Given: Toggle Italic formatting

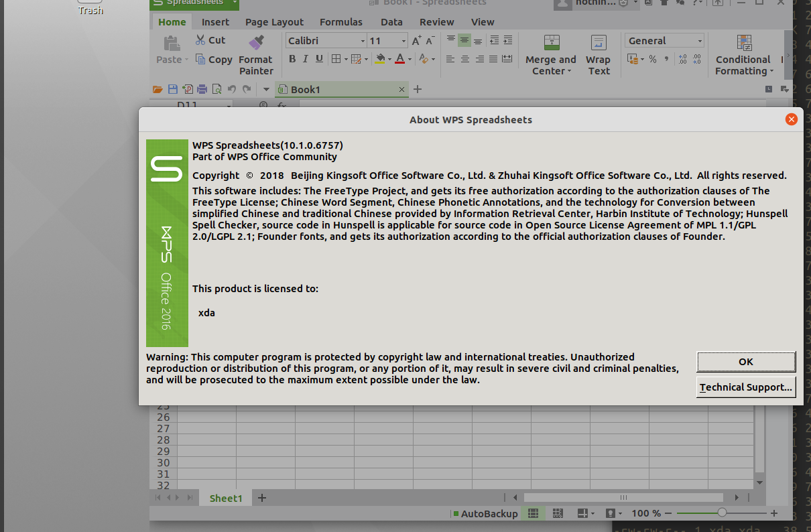Looking at the screenshot, I should tap(306, 59).
